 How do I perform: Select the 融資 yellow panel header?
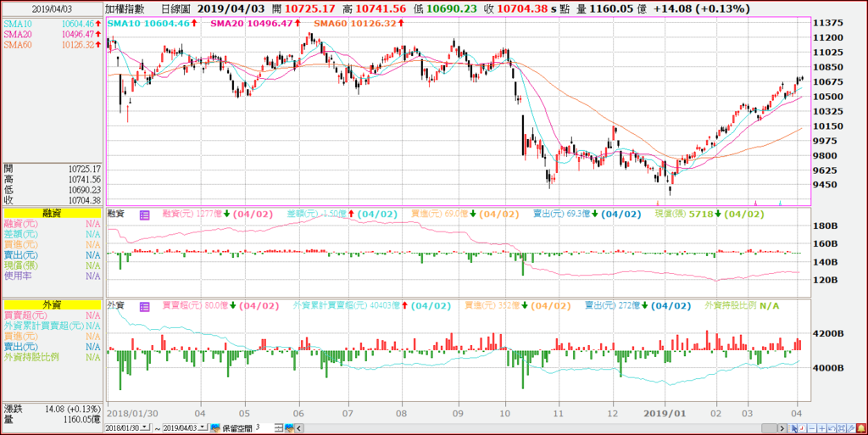tap(52, 213)
